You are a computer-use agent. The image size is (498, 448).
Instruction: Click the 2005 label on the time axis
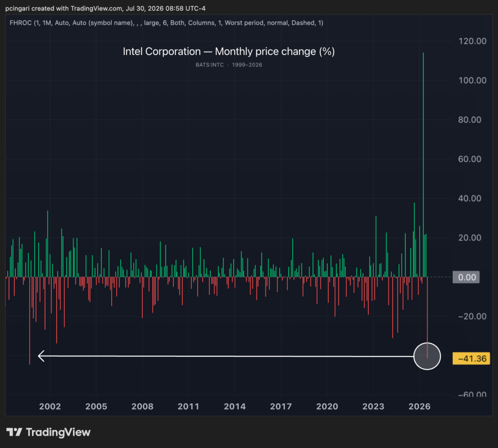coord(96,406)
